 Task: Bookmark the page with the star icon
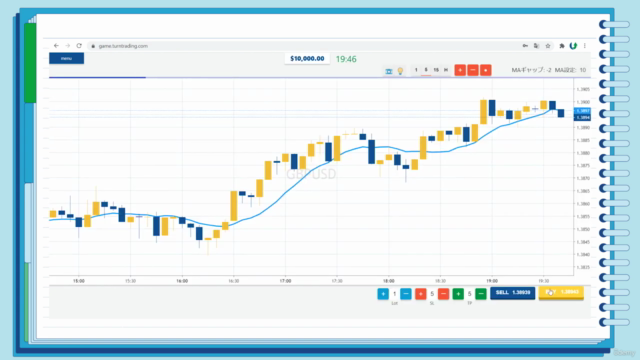coord(548,46)
